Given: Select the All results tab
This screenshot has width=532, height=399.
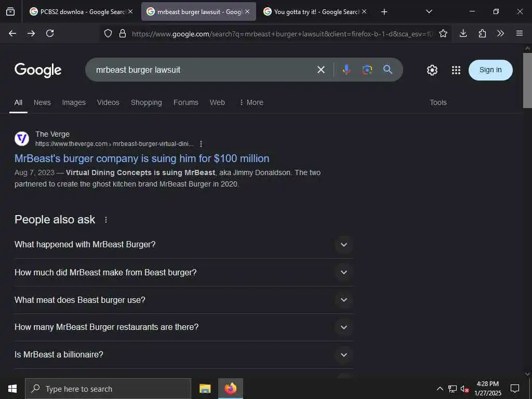Looking at the screenshot, I should (18, 102).
